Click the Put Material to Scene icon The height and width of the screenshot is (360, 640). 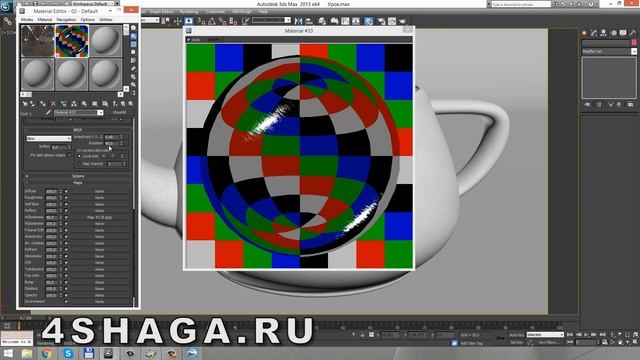[33, 104]
